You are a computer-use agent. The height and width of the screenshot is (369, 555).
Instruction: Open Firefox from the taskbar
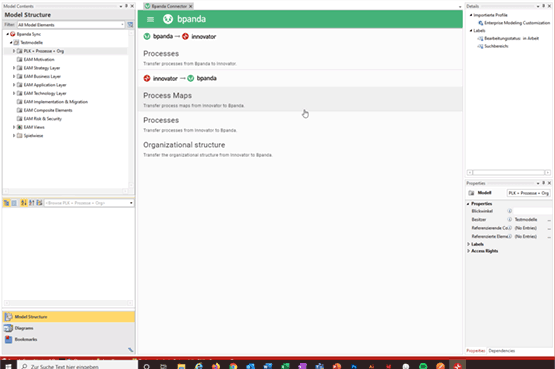(216, 366)
